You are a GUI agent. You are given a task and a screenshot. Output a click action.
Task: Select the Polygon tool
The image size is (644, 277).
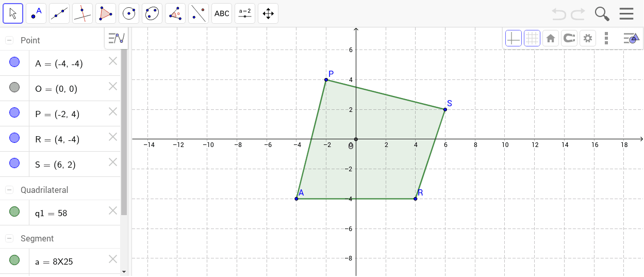106,13
